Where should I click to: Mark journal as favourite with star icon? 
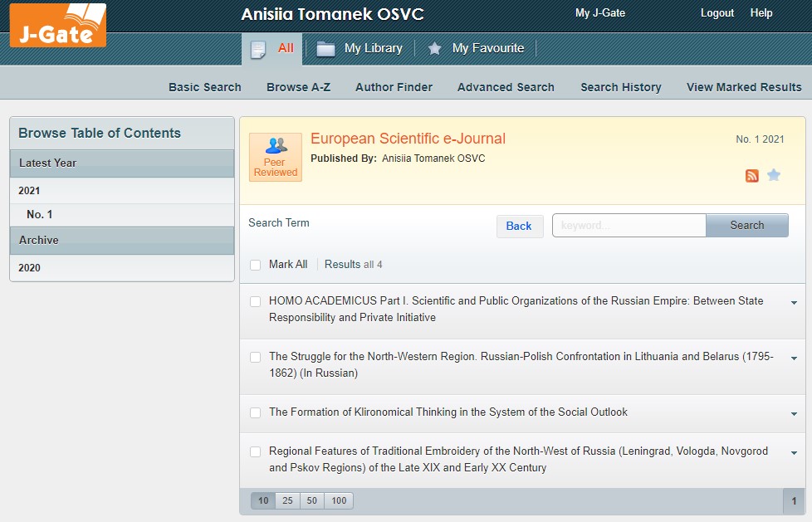(x=774, y=175)
